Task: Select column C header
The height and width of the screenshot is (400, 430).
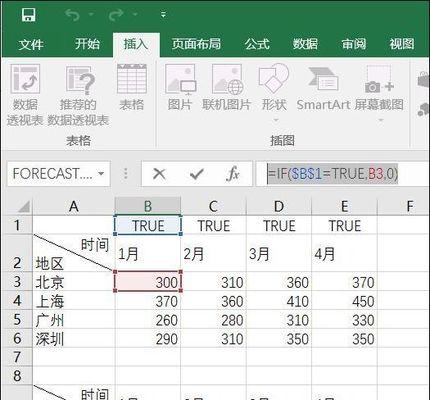Action: point(213,207)
